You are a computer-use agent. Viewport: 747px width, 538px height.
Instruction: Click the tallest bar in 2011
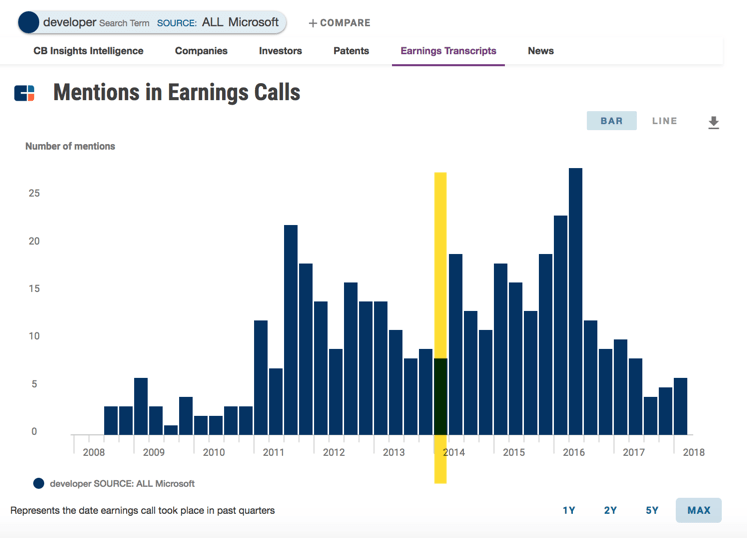[x=291, y=330]
